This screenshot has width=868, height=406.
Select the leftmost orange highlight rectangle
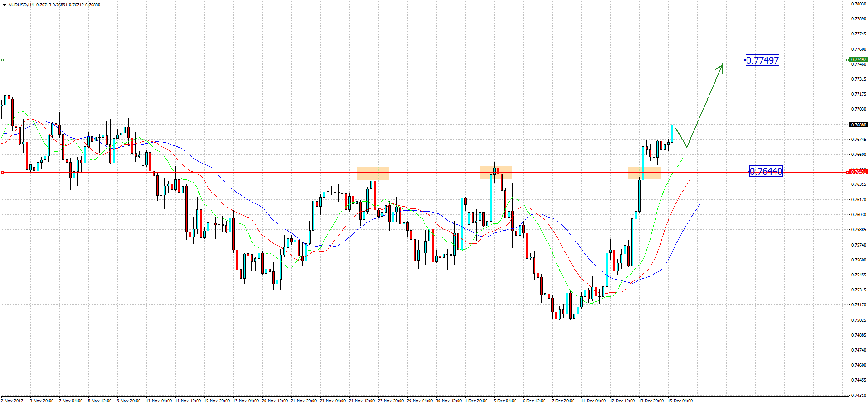pyautogui.click(x=372, y=174)
